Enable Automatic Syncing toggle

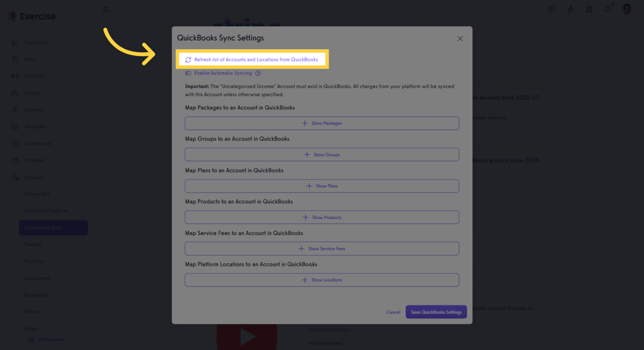(x=188, y=73)
